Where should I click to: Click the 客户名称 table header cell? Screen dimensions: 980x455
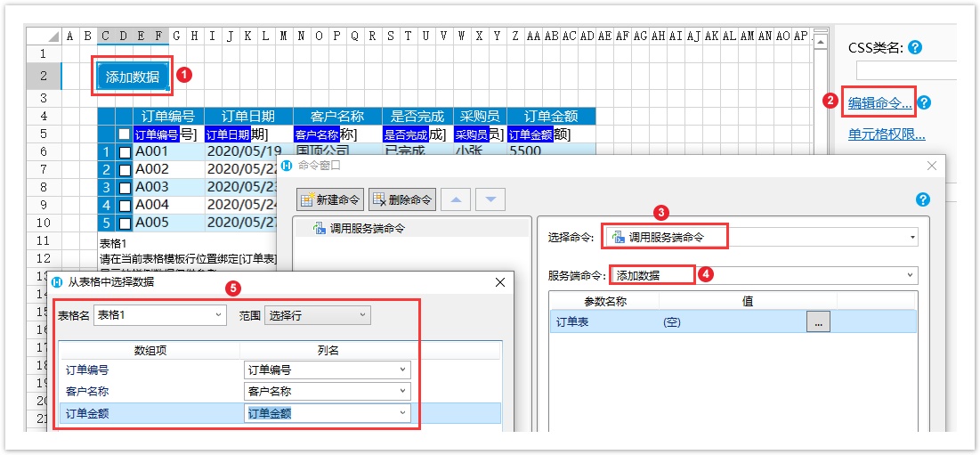point(337,117)
